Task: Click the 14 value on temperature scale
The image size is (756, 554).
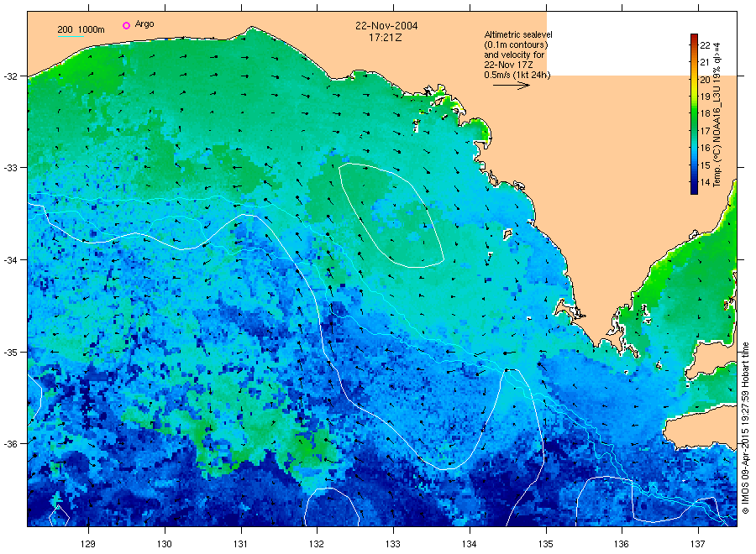Action: click(x=705, y=182)
